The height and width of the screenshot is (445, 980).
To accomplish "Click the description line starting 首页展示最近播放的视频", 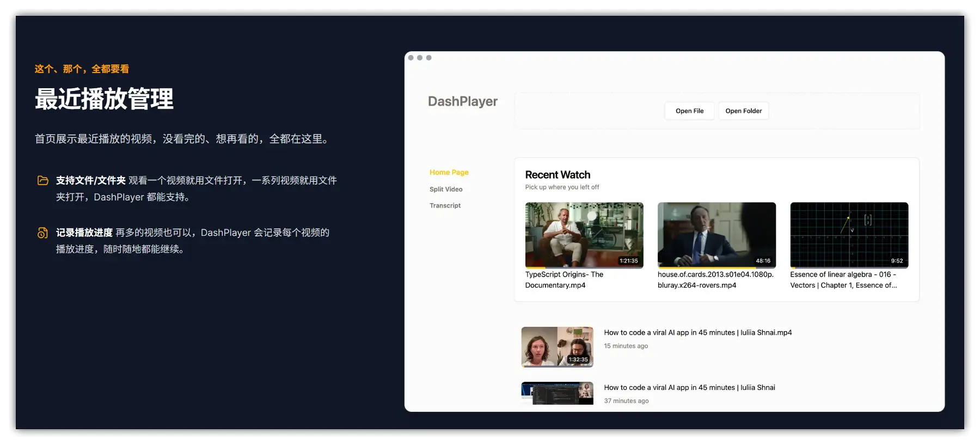I will pyautogui.click(x=184, y=139).
